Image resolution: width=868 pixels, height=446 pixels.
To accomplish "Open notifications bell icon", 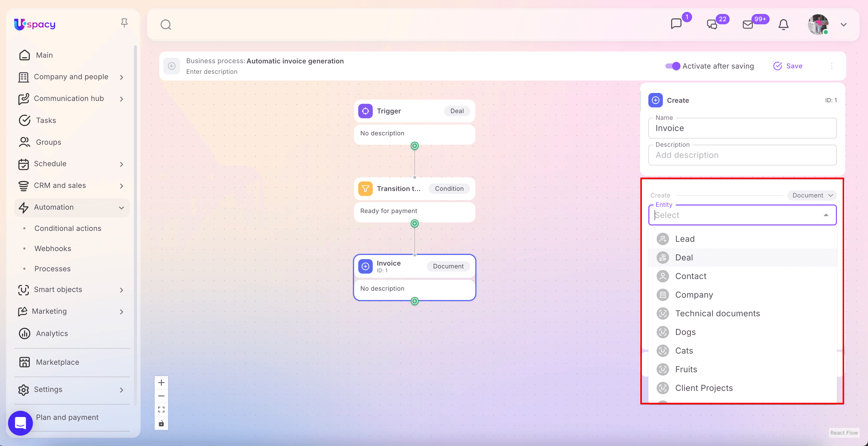I will 783,24.
